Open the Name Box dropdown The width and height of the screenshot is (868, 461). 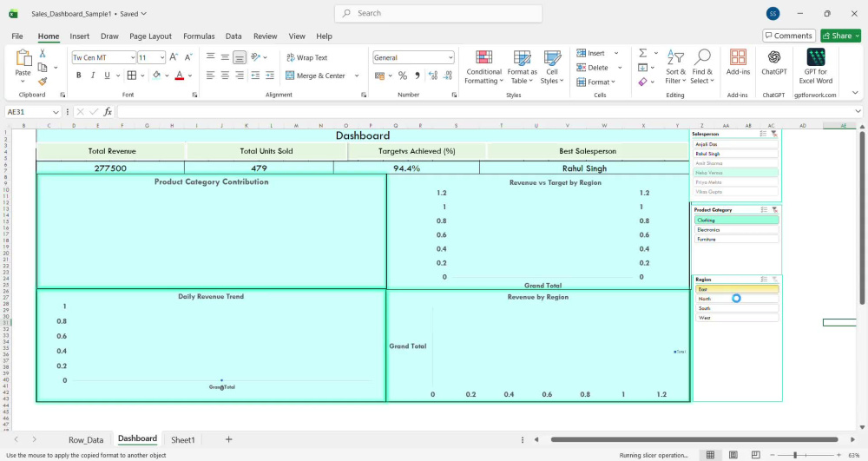click(56, 112)
